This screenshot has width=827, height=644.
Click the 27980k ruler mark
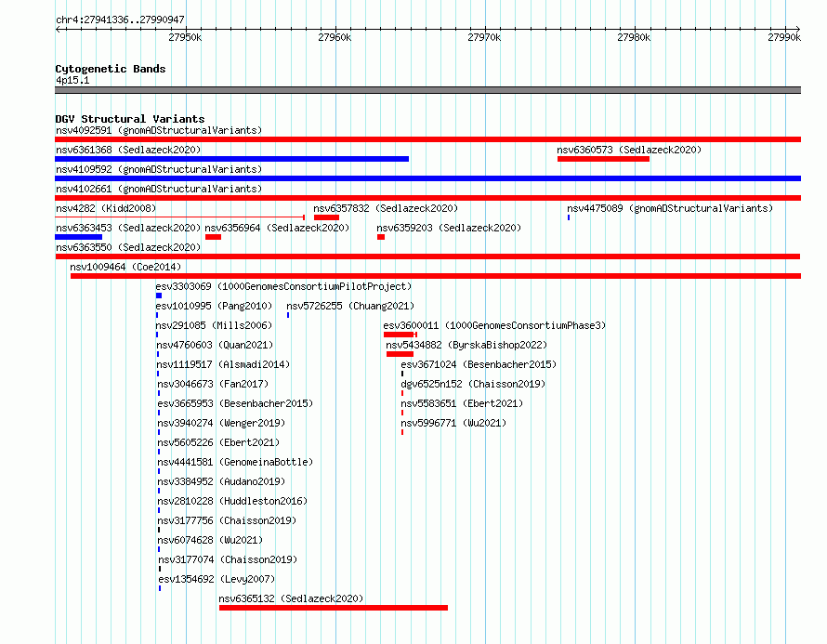[x=634, y=37]
